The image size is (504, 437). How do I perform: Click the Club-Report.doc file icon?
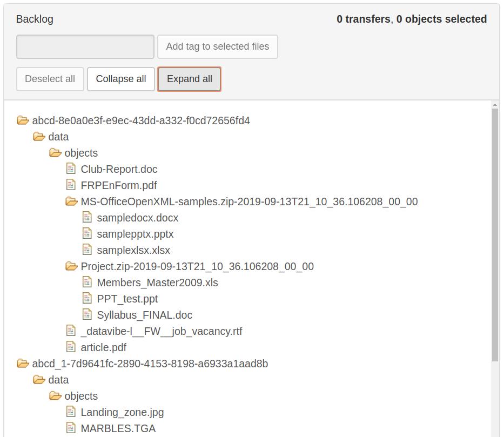[x=71, y=169]
